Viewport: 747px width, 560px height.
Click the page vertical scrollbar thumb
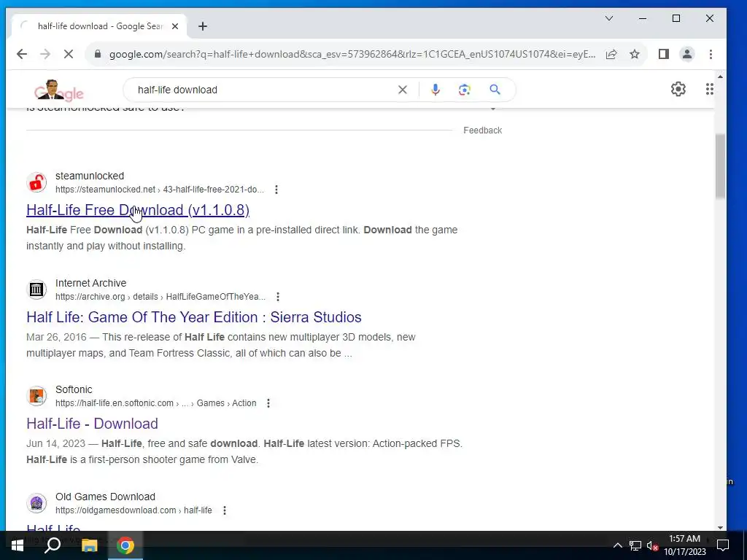[720, 167]
